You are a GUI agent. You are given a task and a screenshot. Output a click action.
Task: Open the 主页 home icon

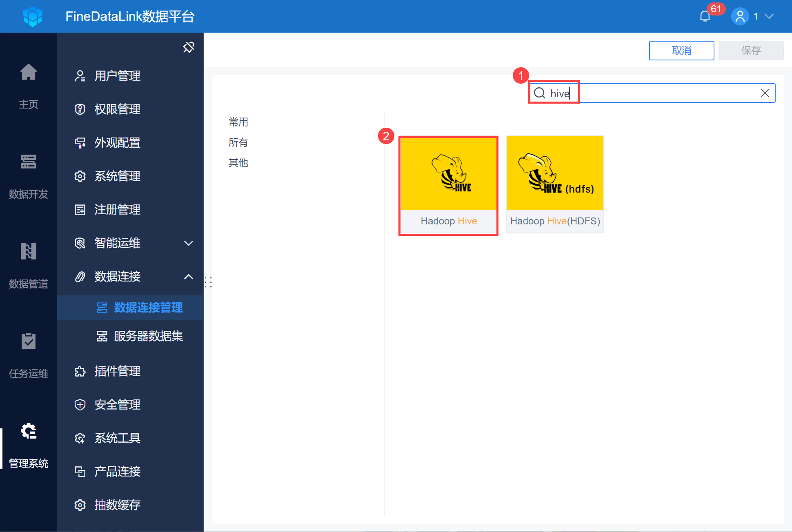coord(29,73)
